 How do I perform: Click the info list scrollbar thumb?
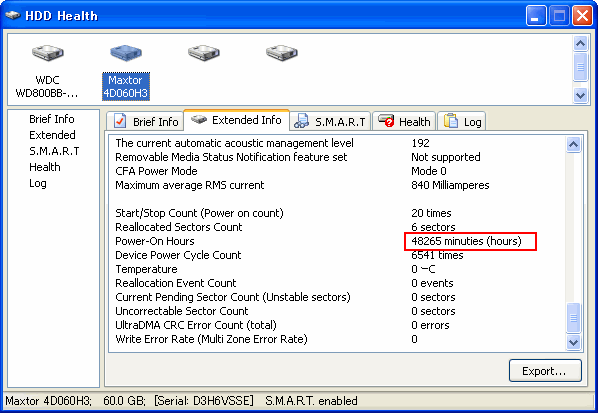(x=574, y=318)
